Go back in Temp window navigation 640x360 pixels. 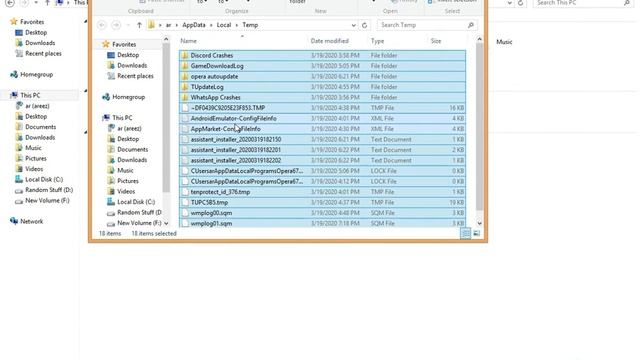(x=102, y=25)
